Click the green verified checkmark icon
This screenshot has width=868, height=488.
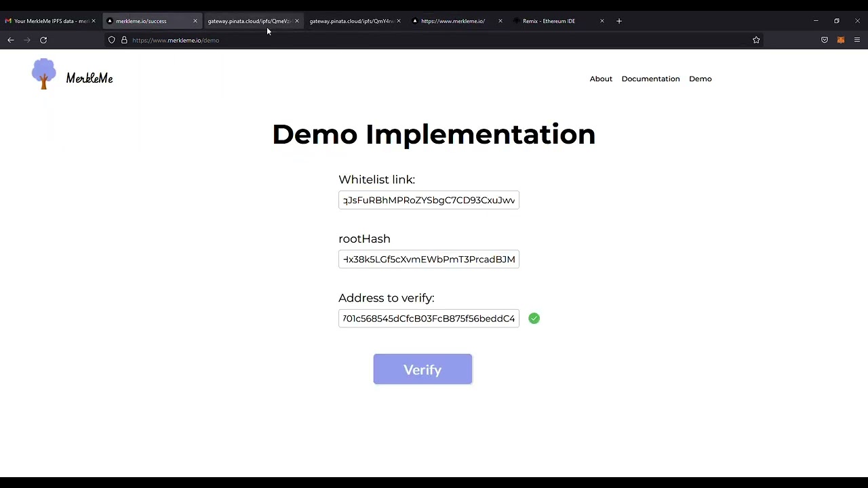click(x=534, y=319)
